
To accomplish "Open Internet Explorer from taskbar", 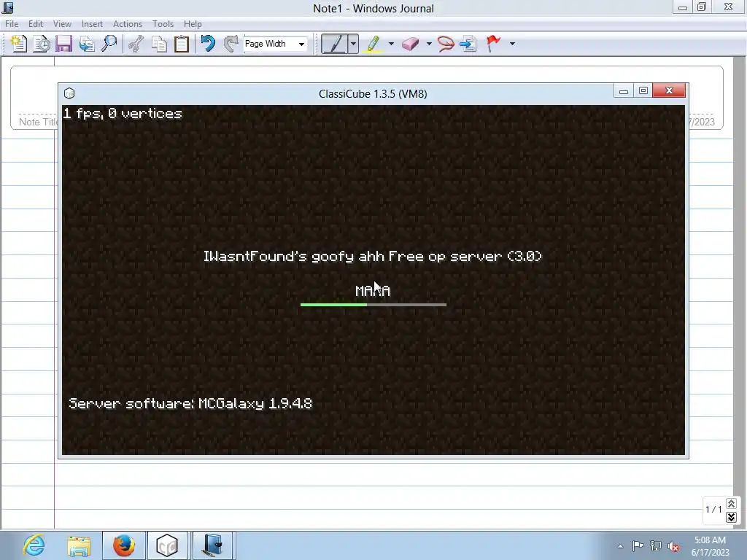I will tap(34, 545).
